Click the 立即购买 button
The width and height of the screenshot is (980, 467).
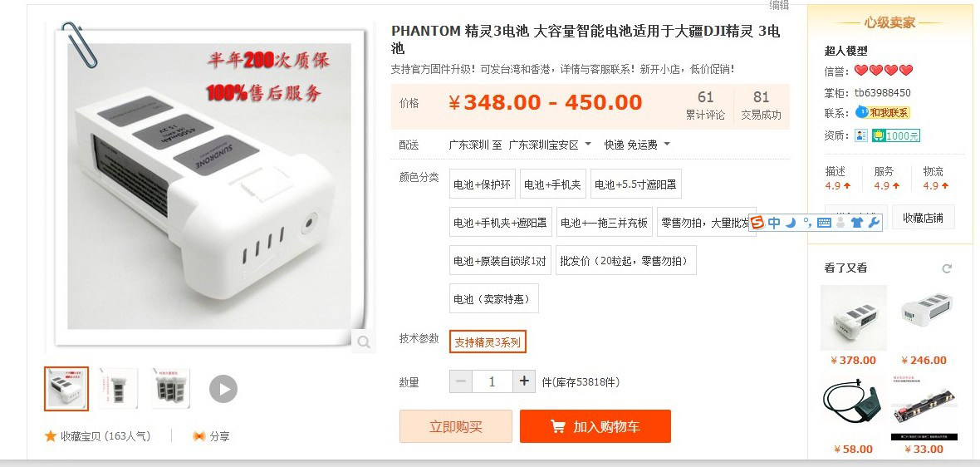coord(456,426)
